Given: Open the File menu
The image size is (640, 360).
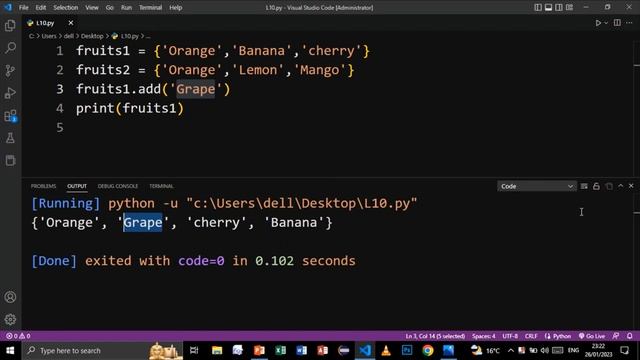Looking at the screenshot, I should click(x=24, y=7).
